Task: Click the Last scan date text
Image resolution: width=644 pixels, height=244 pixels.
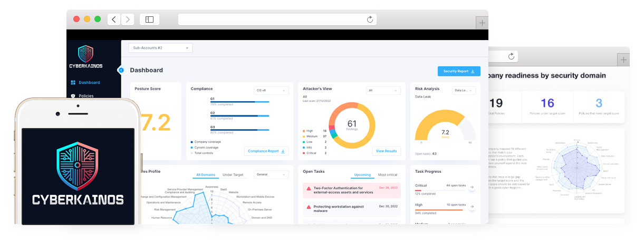Action: 317,101
